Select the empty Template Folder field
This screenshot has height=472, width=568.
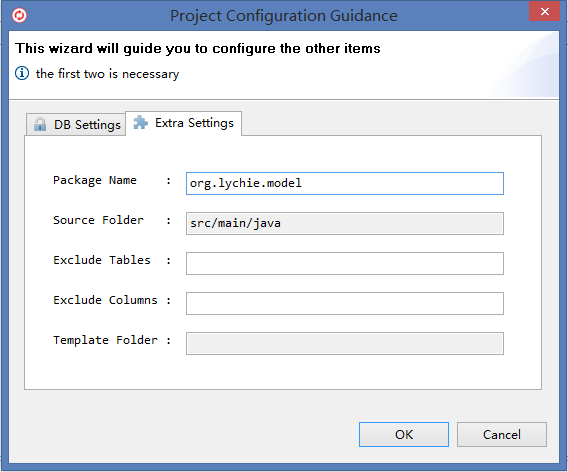click(345, 343)
